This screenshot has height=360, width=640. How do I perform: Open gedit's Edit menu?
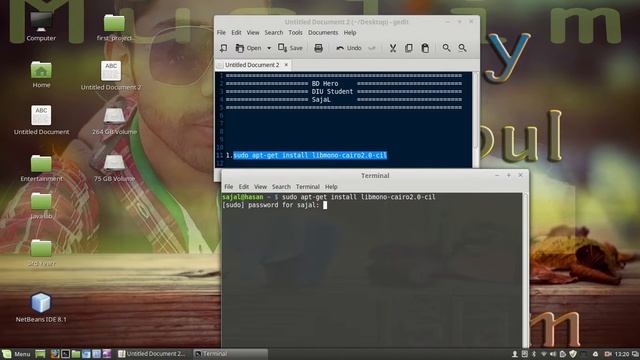pyautogui.click(x=236, y=32)
